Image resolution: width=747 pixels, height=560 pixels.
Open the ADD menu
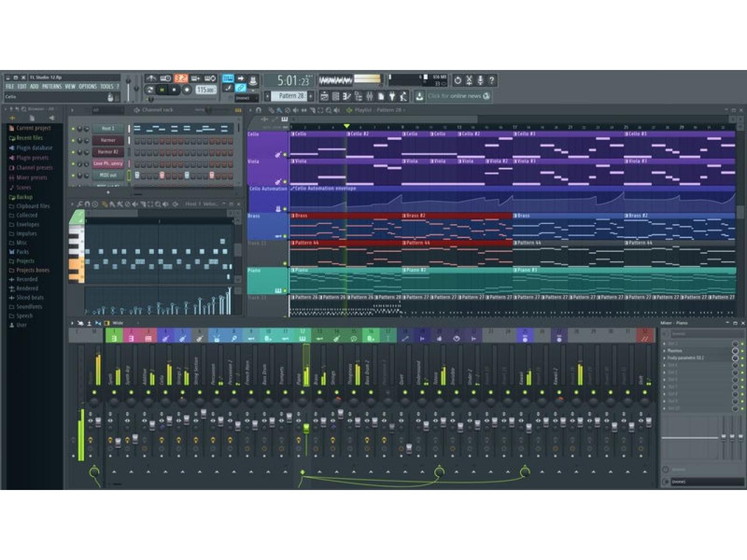point(34,86)
